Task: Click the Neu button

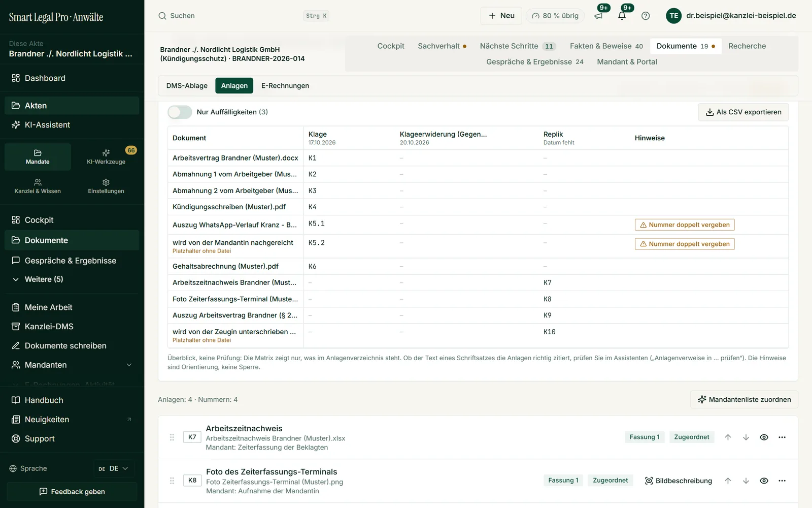Action: pyautogui.click(x=501, y=16)
